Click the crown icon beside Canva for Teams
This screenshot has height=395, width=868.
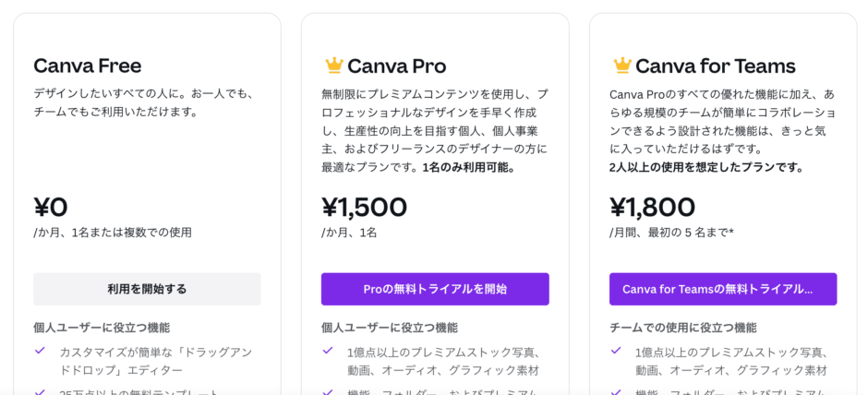(x=621, y=66)
